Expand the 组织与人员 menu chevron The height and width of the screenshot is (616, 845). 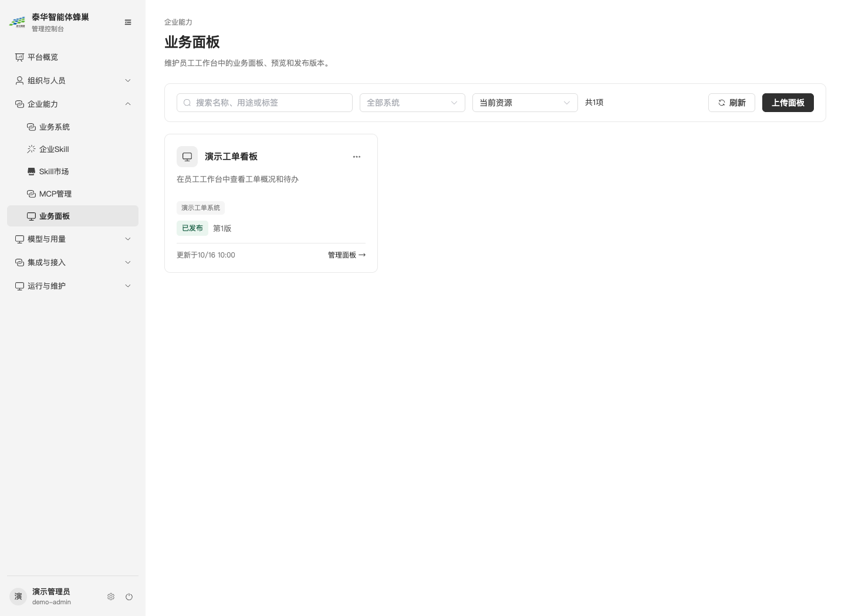pos(128,80)
